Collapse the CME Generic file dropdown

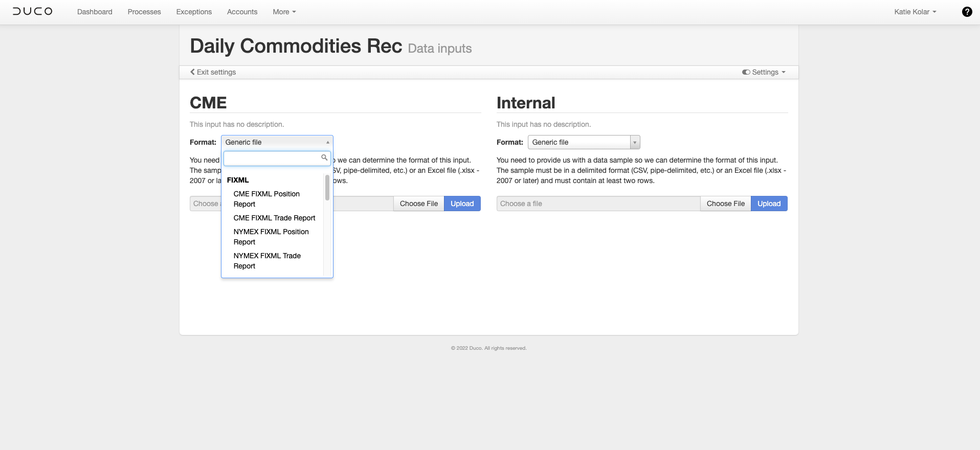point(277,142)
